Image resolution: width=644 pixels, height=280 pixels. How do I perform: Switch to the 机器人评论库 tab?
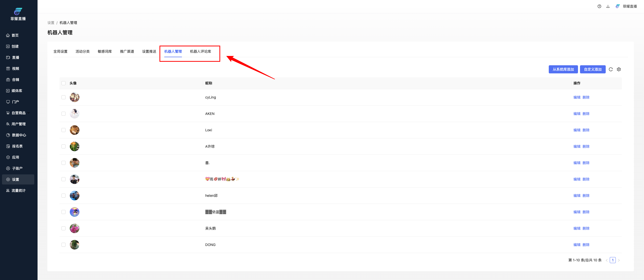200,51
